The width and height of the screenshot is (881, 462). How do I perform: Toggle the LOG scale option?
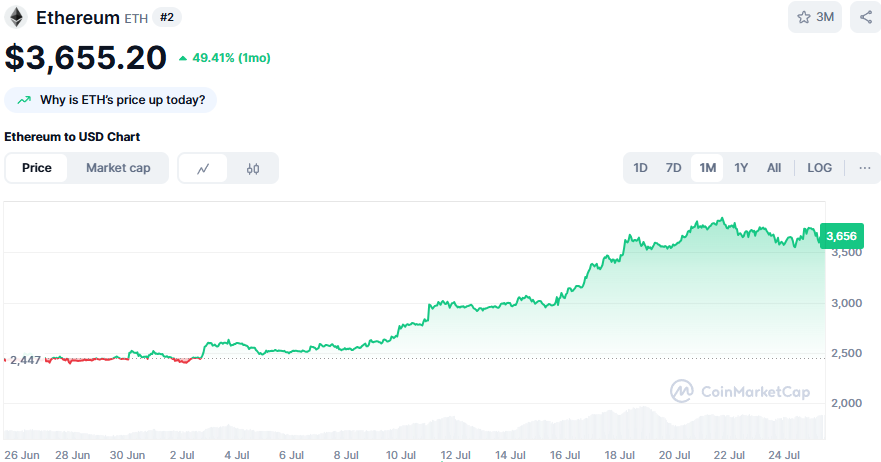(819, 168)
